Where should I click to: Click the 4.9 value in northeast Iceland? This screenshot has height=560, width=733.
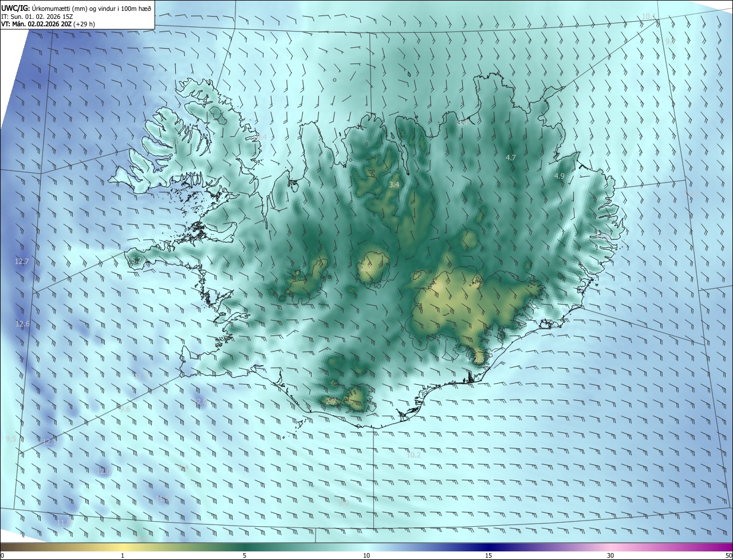tap(559, 176)
